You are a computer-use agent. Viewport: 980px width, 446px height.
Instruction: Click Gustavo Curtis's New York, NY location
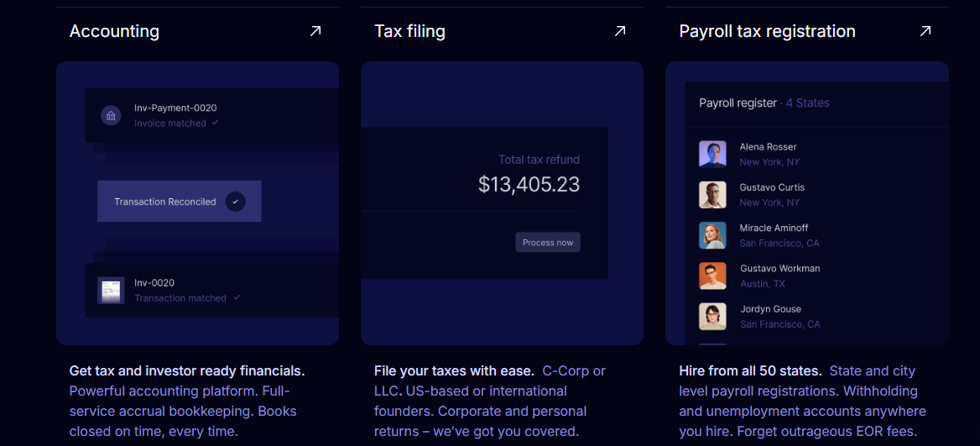[769, 202]
